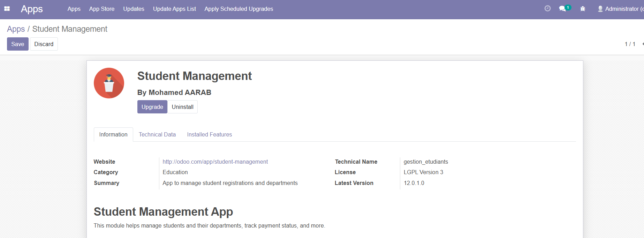Click the Student Management module logo
This screenshot has height=238, width=644.
click(109, 83)
